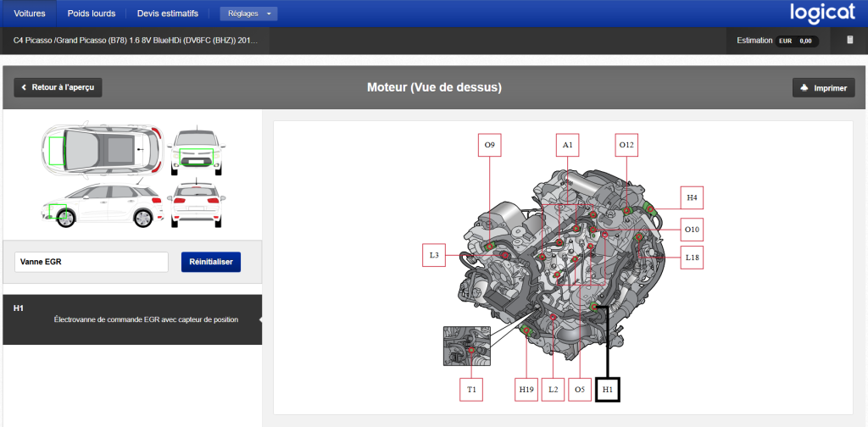Select the H1 Électrovanne EGR result entry

pos(131,319)
